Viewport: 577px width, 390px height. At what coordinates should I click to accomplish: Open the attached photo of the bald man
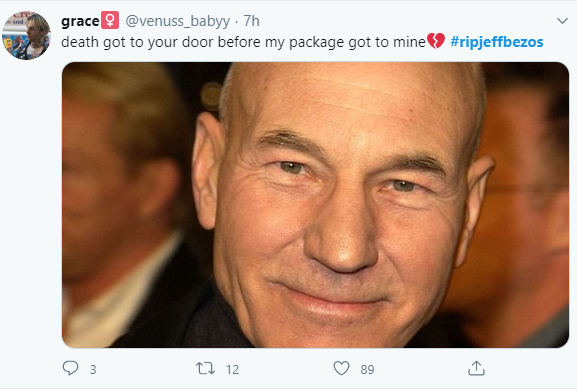[315, 205]
